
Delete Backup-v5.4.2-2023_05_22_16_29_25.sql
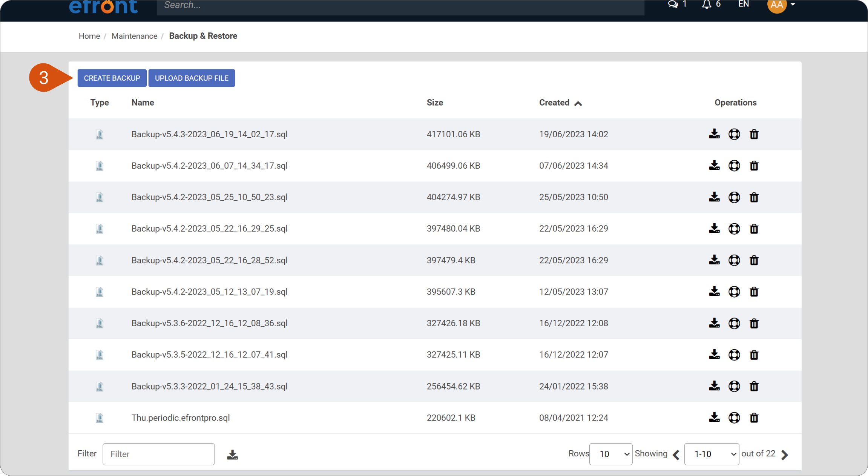754,229
